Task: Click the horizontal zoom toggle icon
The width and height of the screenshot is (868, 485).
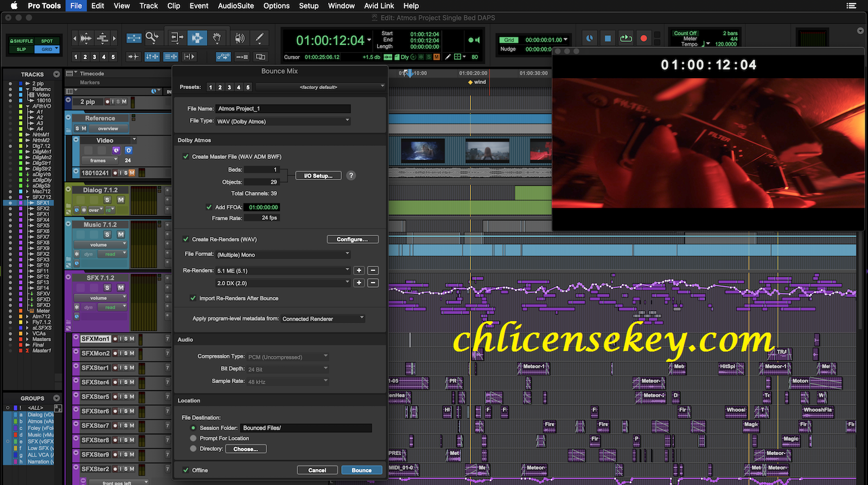Action: tap(133, 38)
